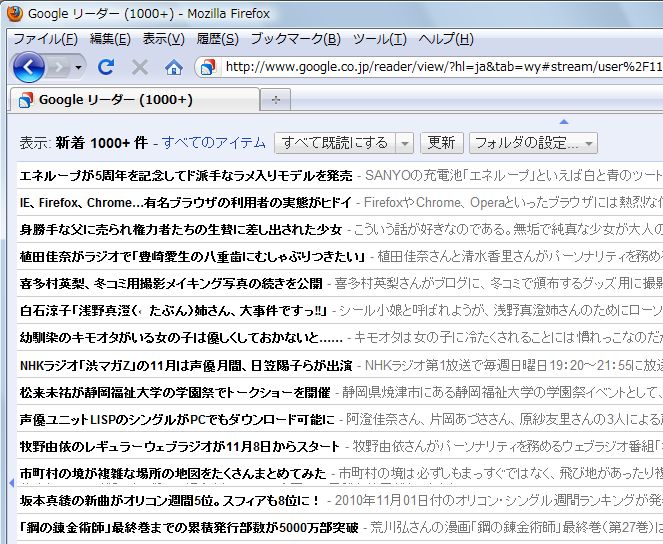
Task: Show すべてのアイテム link
Action: (x=214, y=143)
